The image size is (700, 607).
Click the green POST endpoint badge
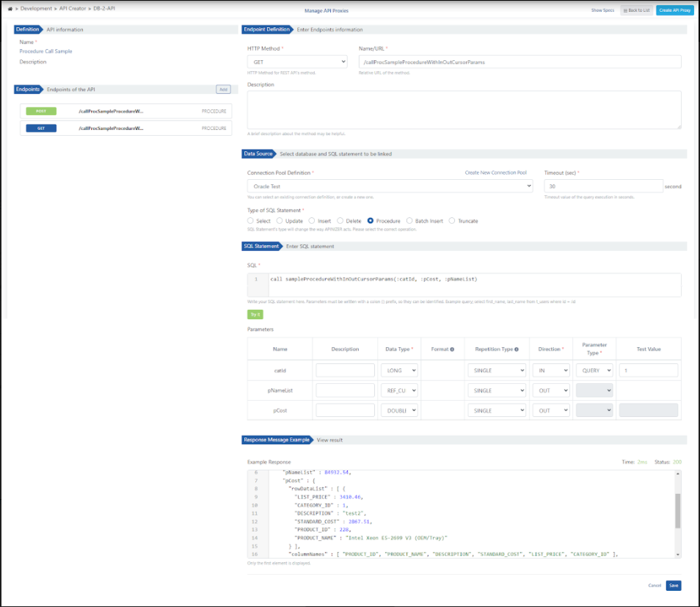tap(41, 111)
